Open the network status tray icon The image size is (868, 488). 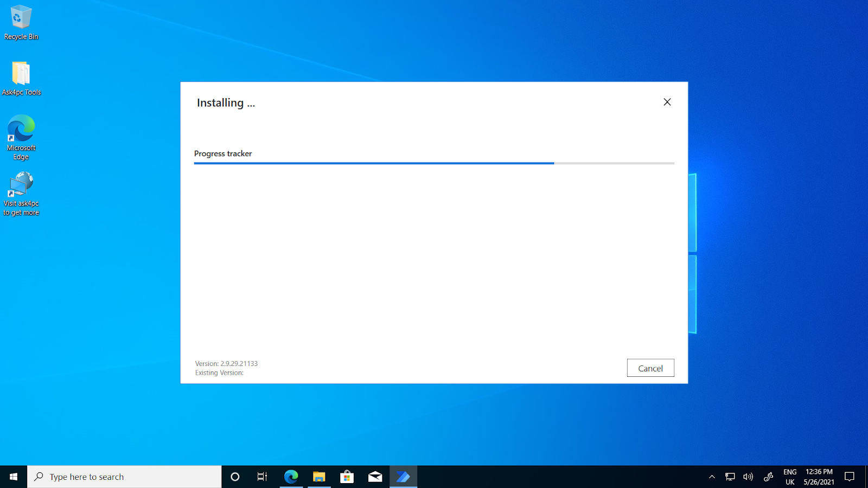pyautogui.click(x=730, y=477)
